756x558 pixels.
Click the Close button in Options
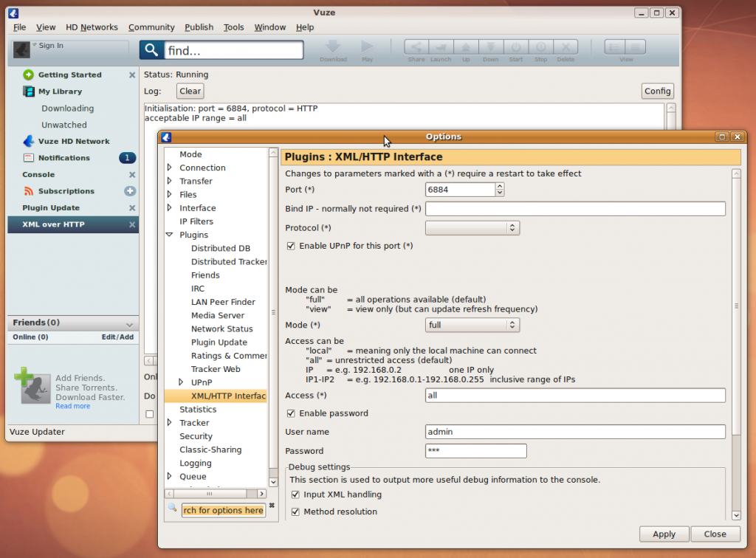point(715,534)
